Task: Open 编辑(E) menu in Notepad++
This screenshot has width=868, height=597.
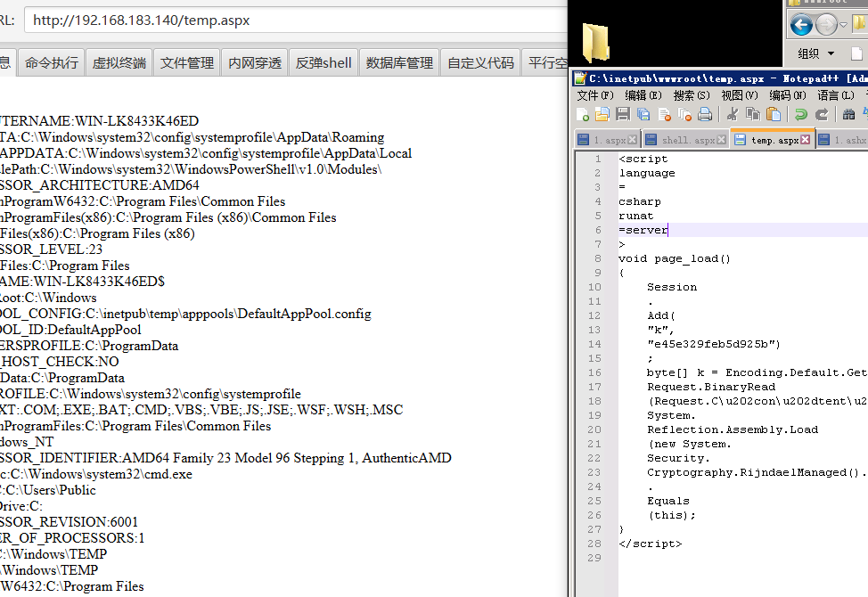Action: pyautogui.click(x=643, y=95)
